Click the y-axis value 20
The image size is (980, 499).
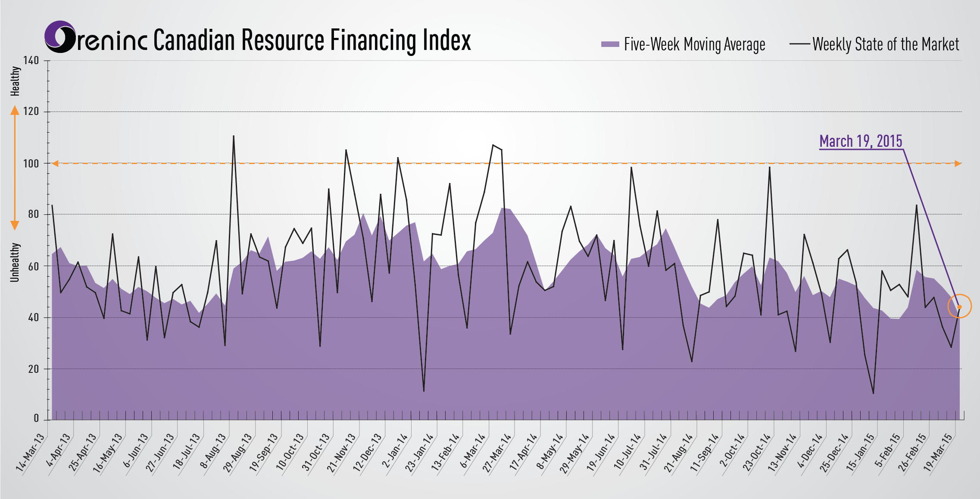[x=33, y=369]
